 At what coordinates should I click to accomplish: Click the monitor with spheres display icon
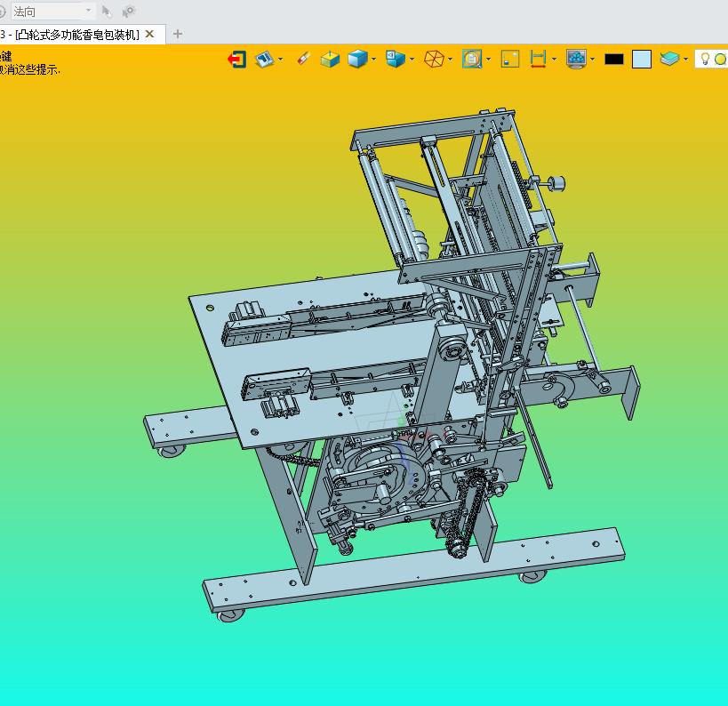coord(576,60)
